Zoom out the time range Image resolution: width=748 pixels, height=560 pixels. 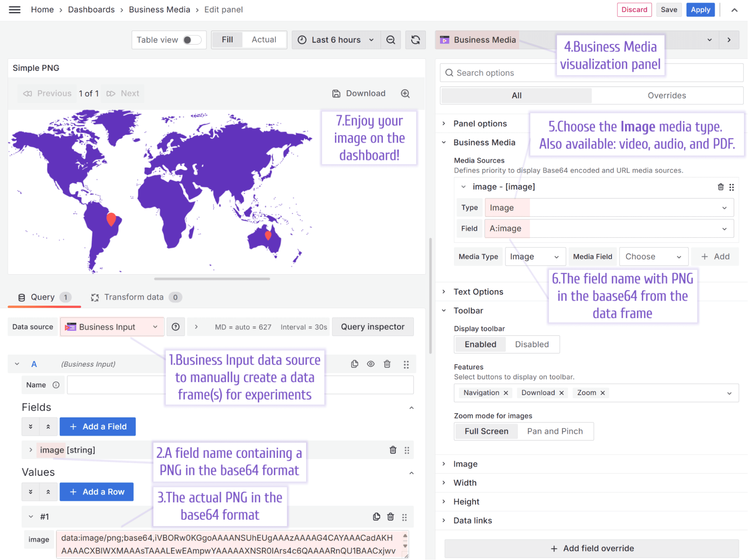coord(391,40)
